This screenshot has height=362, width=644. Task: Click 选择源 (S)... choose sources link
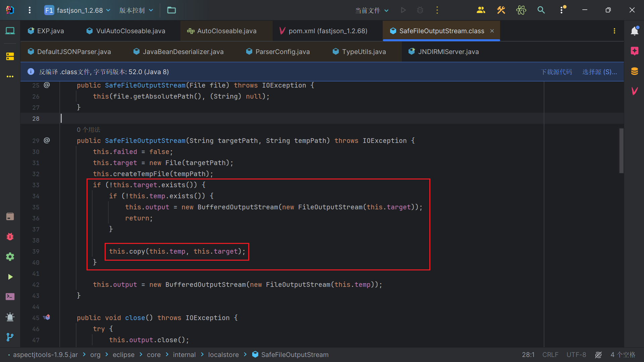(599, 72)
